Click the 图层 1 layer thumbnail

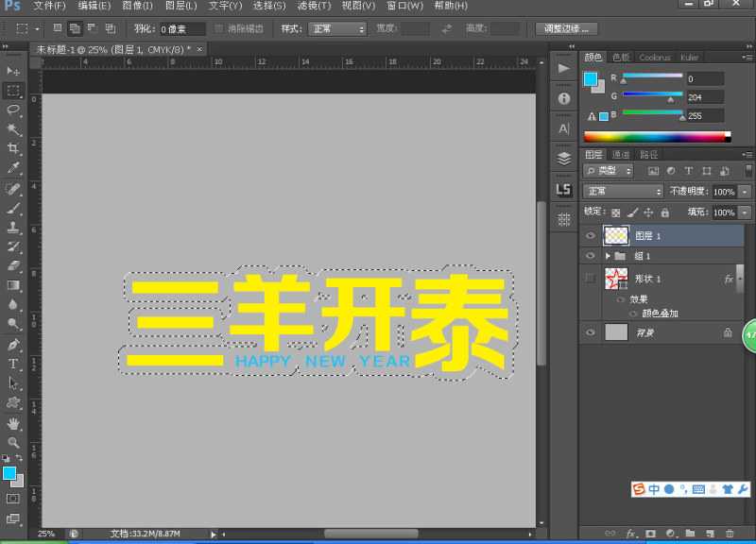616,235
